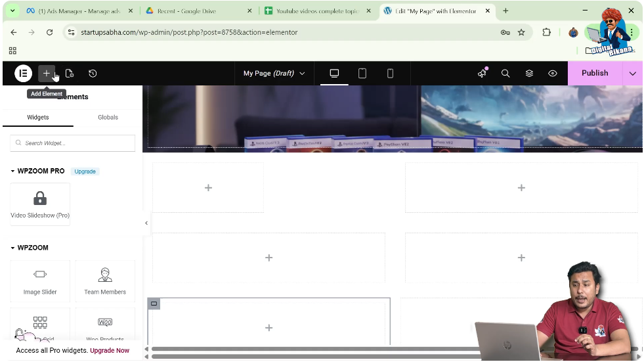The width and height of the screenshot is (644, 364).
Task: Select the locked Video Slideshow (Pro) widget
Action: (x=40, y=204)
